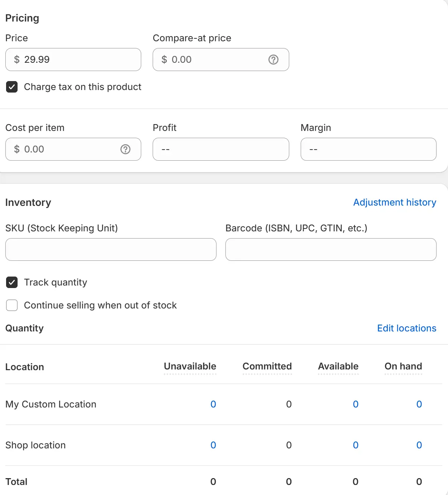Click Committed value for My Custom Location

289,404
